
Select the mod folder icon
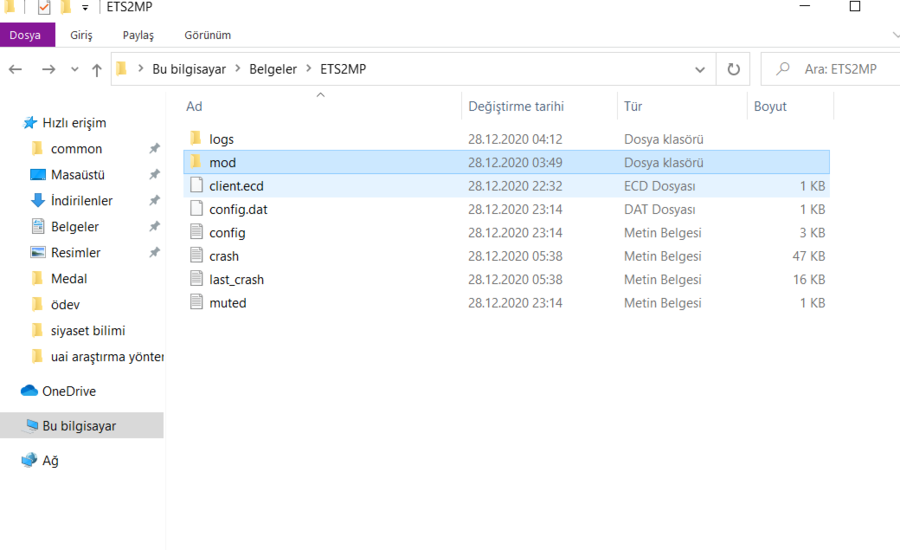click(x=196, y=161)
